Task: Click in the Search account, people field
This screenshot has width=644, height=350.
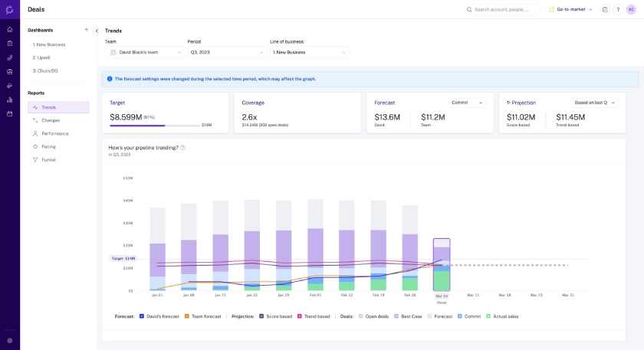Action: [x=503, y=9]
